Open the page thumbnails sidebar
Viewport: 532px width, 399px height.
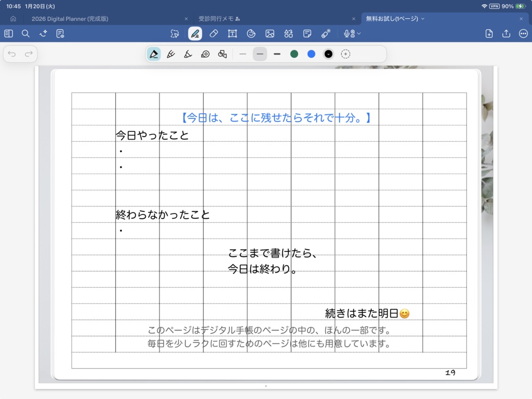point(8,33)
